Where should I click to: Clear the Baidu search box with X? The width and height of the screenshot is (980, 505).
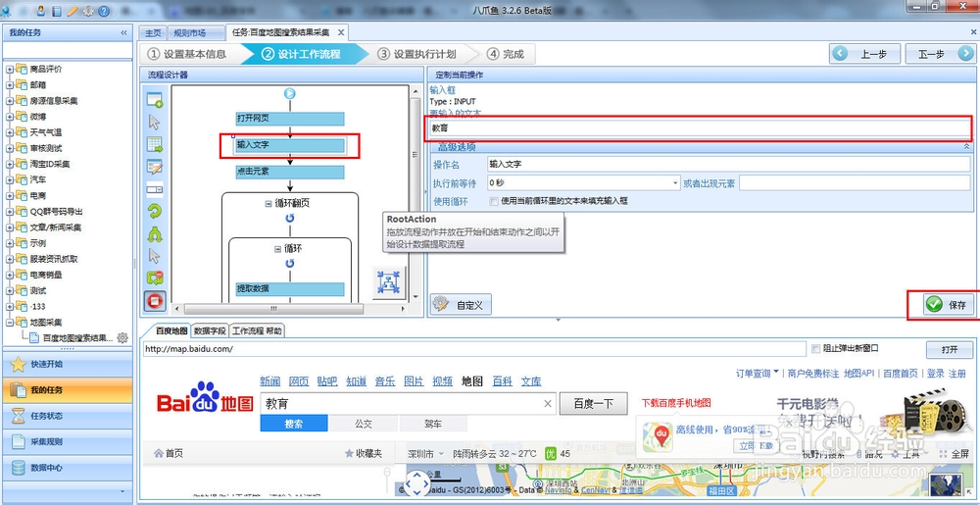pos(548,404)
